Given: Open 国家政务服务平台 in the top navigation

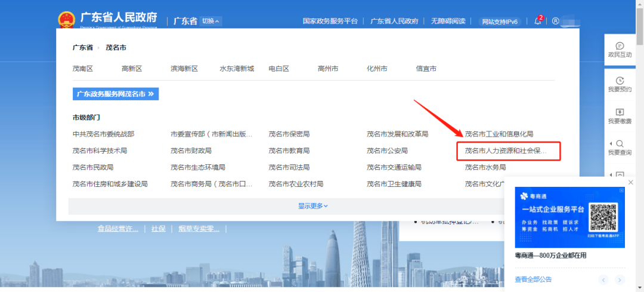Looking at the screenshot, I should 330,21.
